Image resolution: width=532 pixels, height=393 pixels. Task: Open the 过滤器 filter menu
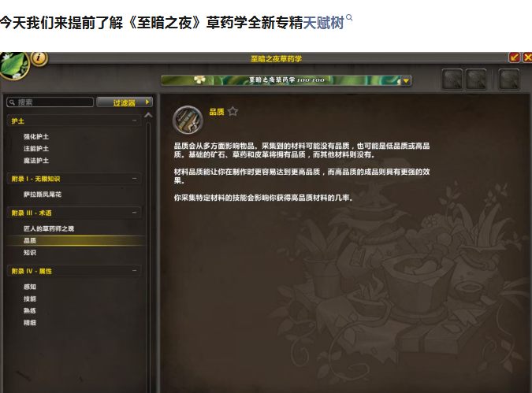[x=125, y=102]
